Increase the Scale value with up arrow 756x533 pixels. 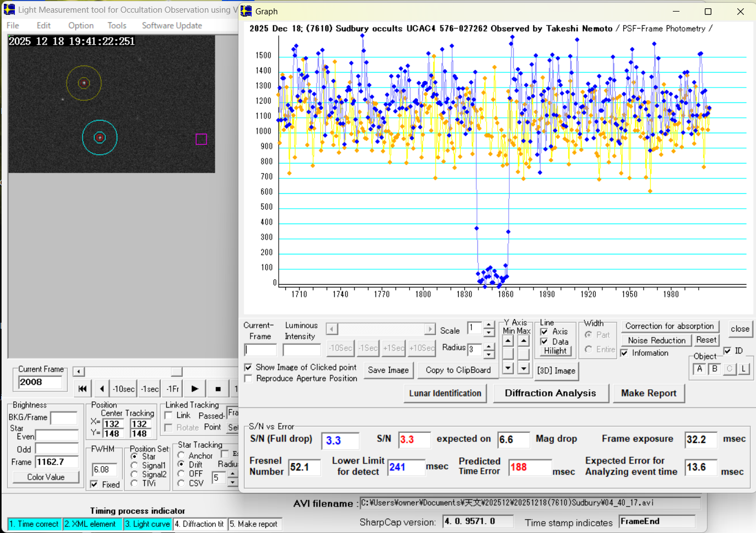click(489, 325)
